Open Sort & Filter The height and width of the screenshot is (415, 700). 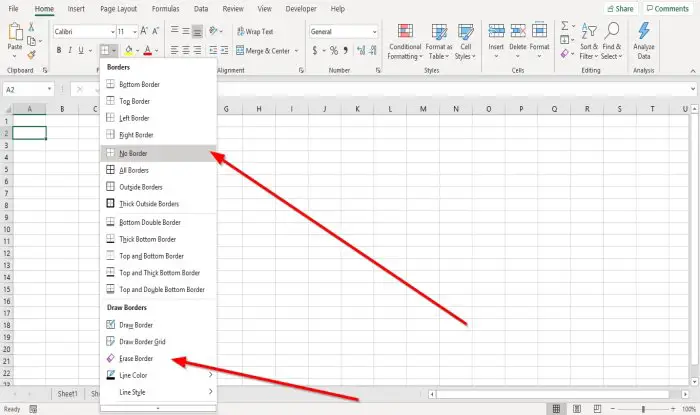[x=589, y=42]
